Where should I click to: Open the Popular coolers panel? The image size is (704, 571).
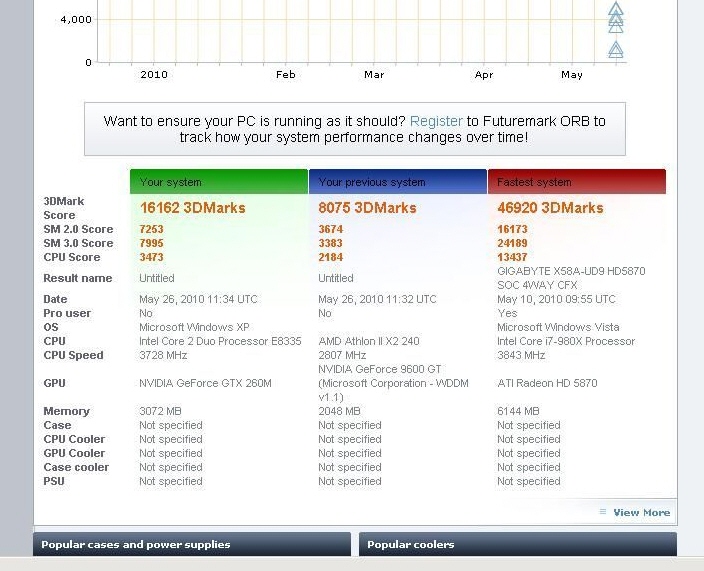point(518,544)
